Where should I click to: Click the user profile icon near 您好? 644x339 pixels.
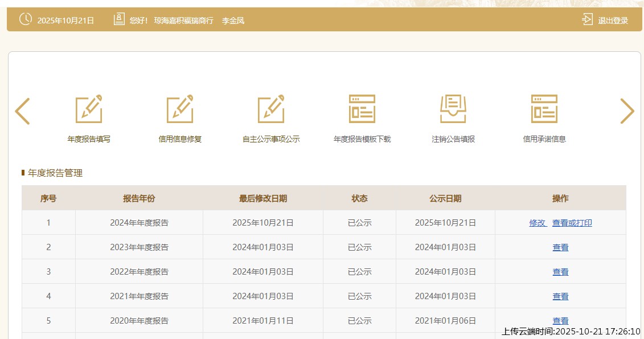[x=119, y=19]
